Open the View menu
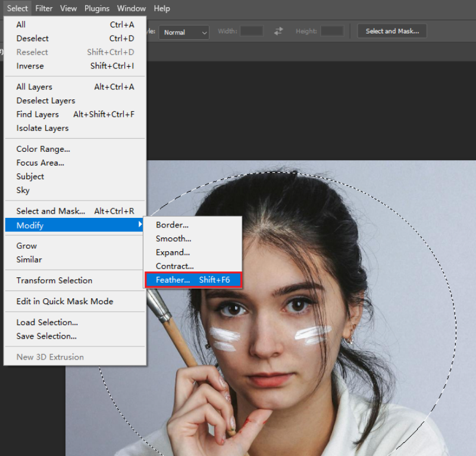Viewport: 476px width, 456px height. [x=68, y=8]
